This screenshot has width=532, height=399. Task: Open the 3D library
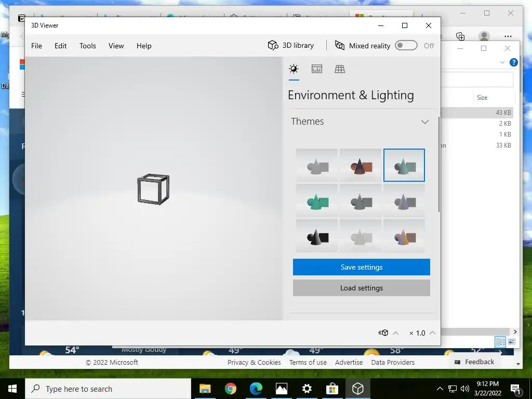click(291, 46)
